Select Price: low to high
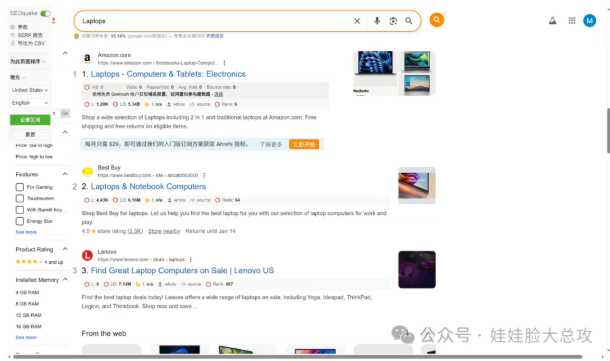The width and height of the screenshot is (610, 361). (34, 145)
